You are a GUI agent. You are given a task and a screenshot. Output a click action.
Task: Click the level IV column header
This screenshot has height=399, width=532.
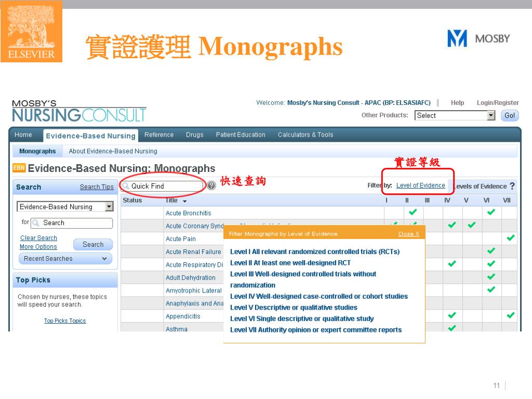pyautogui.click(x=447, y=200)
